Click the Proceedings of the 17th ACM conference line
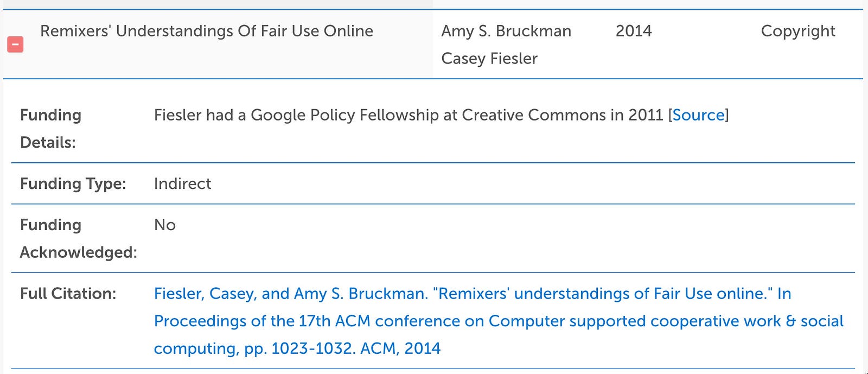This screenshot has height=374, width=868. tap(499, 321)
